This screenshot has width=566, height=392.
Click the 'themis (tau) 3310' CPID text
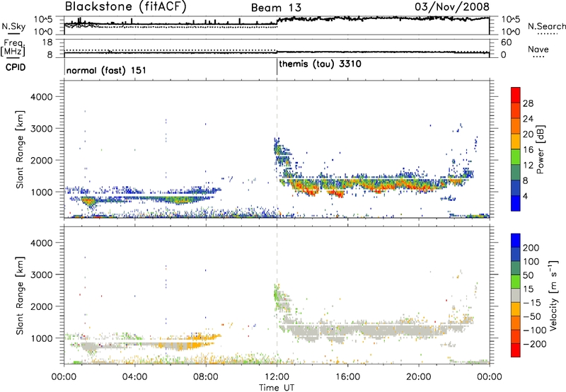pos(320,64)
